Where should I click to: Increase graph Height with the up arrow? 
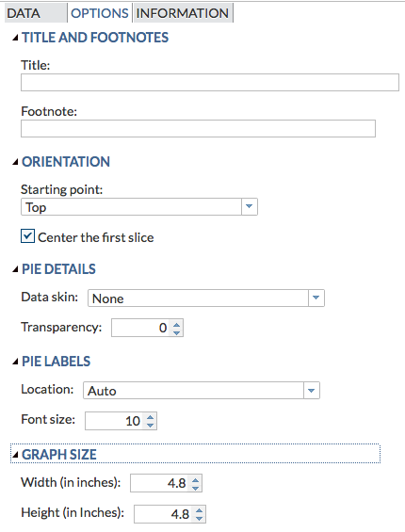click(200, 510)
